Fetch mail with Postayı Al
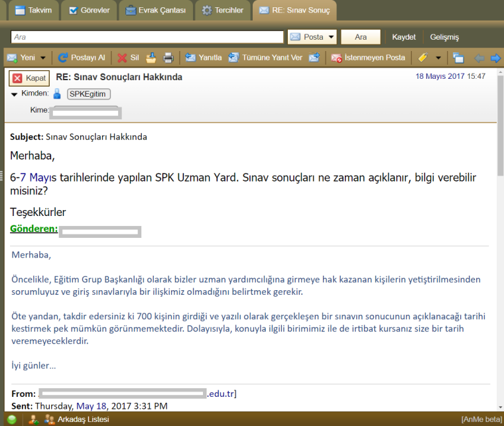504x426 pixels. pos(82,58)
